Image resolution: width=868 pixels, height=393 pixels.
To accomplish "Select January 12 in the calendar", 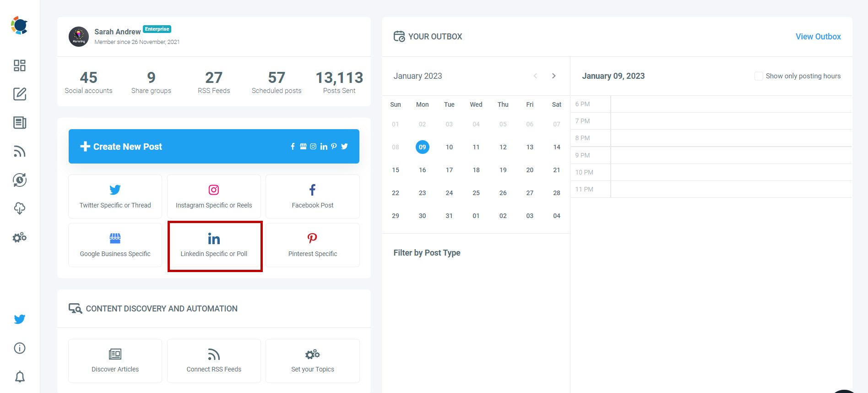I will tap(503, 147).
